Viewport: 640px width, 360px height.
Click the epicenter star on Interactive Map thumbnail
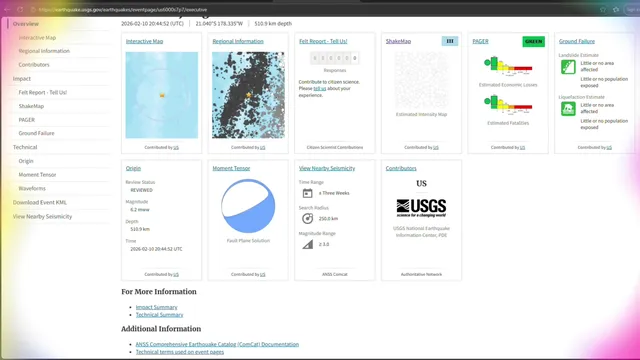pos(162,95)
